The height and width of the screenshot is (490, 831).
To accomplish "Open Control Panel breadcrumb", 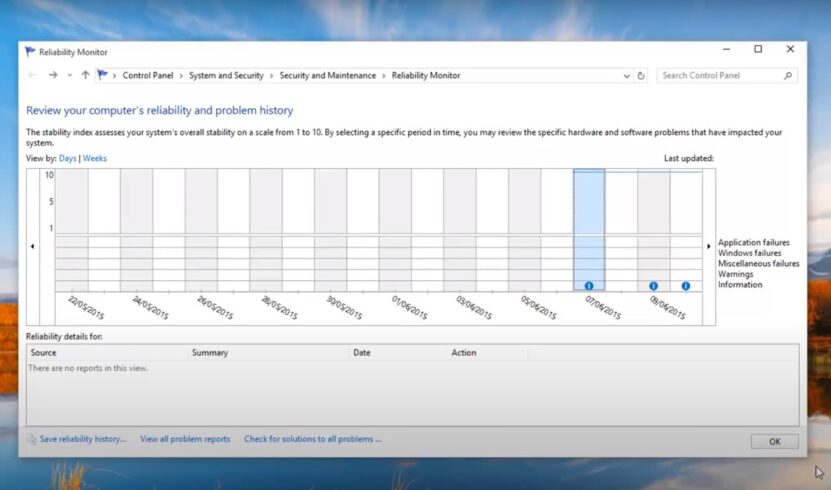I will (148, 75).
